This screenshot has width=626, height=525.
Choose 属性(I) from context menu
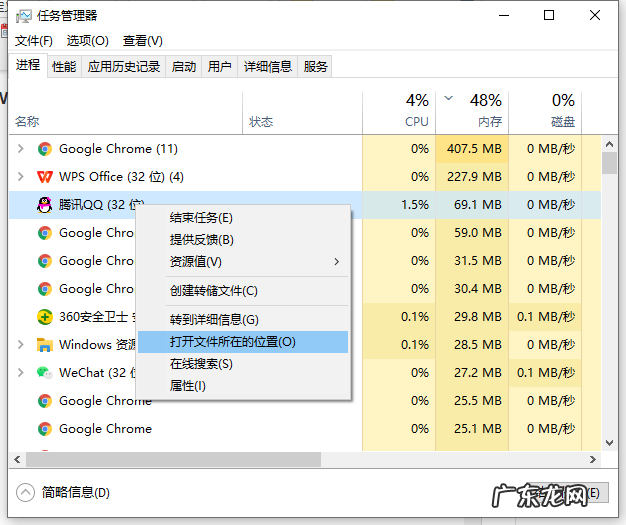[x=243, y=386]
